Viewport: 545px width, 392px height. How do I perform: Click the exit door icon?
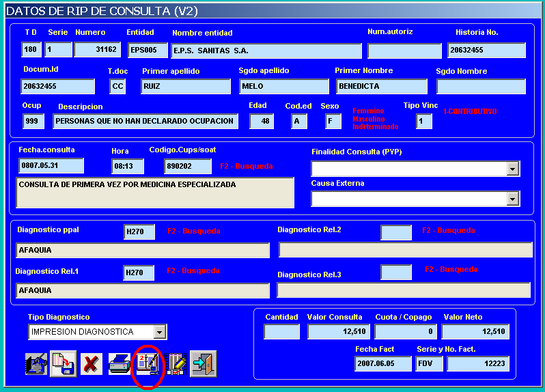204,364
